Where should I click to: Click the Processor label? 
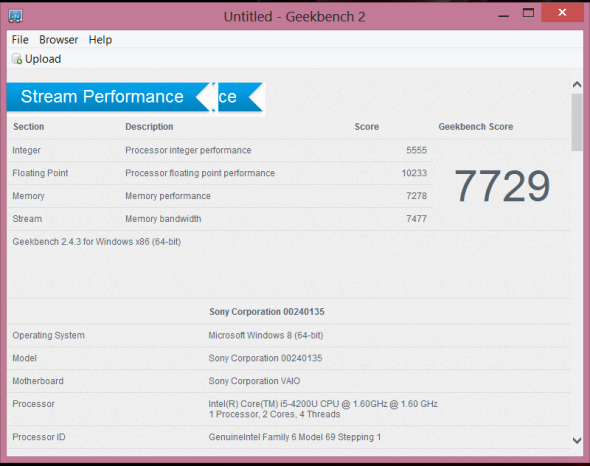[33, 404]
